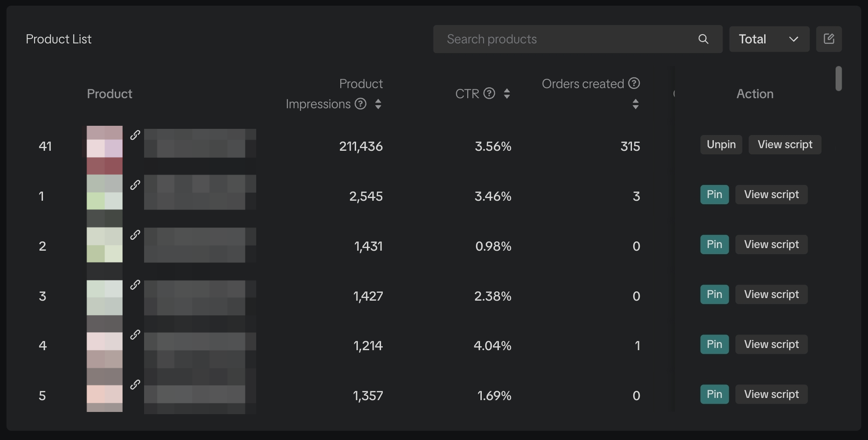View script for product 2
The width and height of the screenshot is (868, 440).
click(x=771, y=245)
